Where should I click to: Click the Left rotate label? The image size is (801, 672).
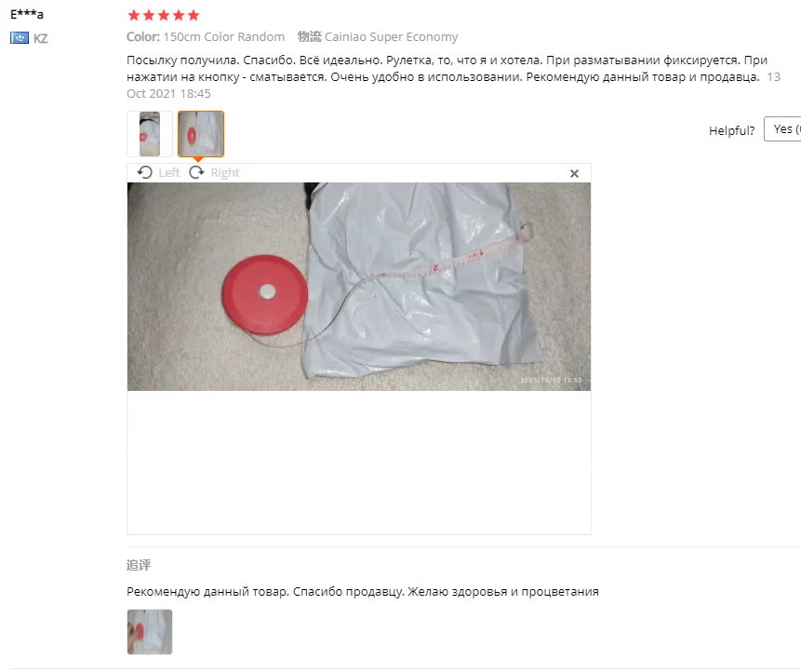click(169, 173)
